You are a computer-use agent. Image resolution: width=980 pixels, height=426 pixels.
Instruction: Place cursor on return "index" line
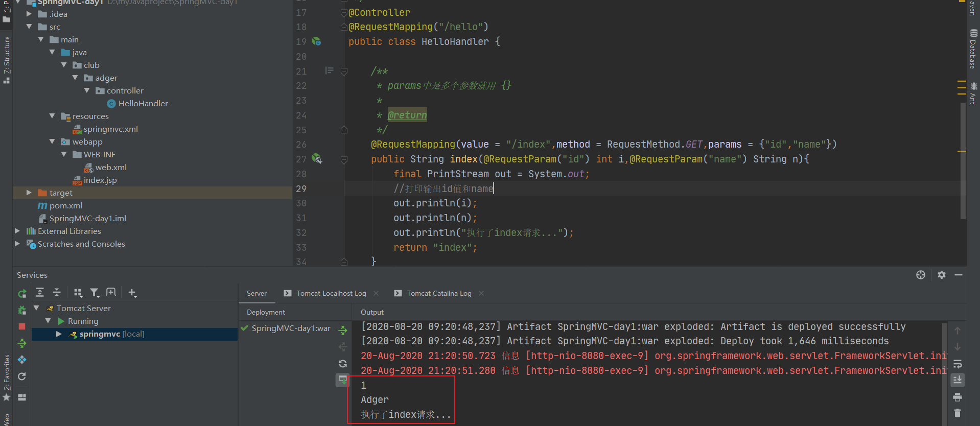[435, 247]
